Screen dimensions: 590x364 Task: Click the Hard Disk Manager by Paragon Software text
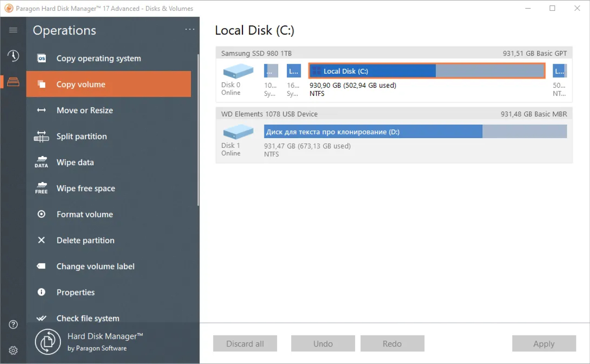pyautogui.click(x=105, y=342)
